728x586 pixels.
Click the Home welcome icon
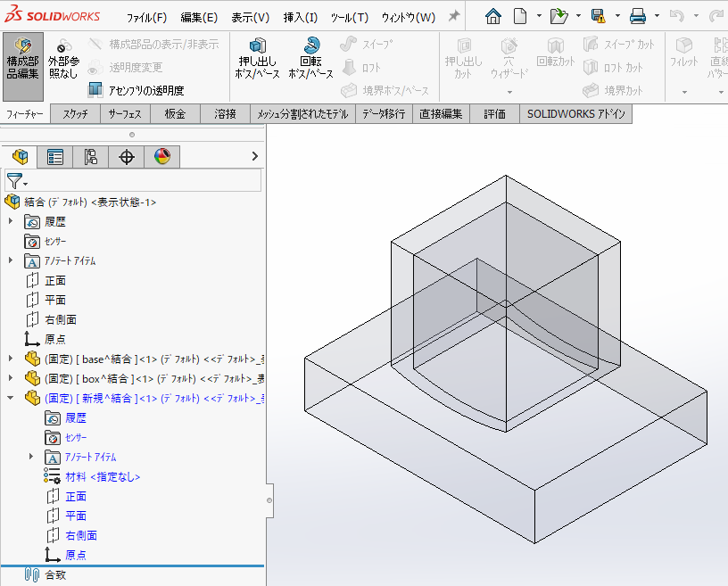point(493,16)
